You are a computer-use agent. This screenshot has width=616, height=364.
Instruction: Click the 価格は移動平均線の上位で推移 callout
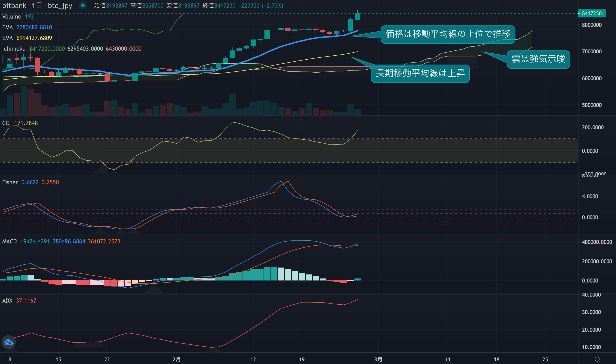click(448, 34)
